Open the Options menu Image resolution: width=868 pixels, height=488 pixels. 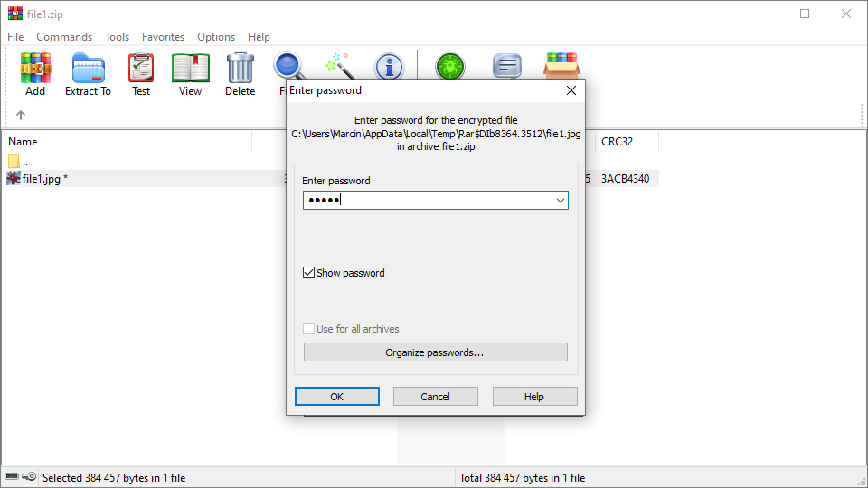tap(217, 37)
